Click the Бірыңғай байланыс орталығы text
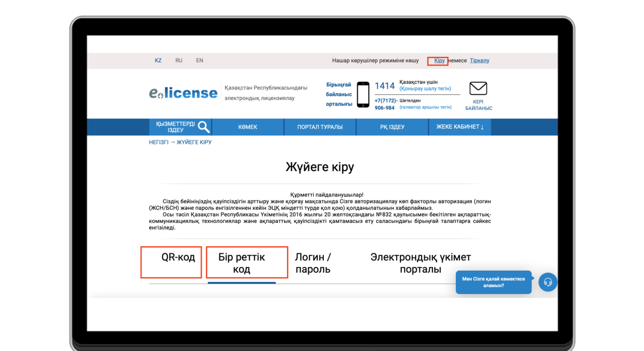Image resolution: width=644 pixels, height=351 pixels. pos(339,94)
